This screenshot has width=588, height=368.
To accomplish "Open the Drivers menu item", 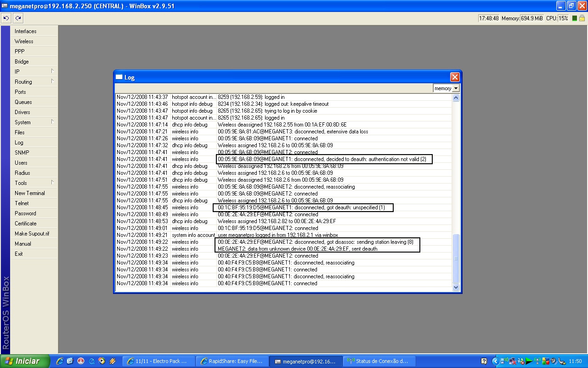I will coord(34,112).
